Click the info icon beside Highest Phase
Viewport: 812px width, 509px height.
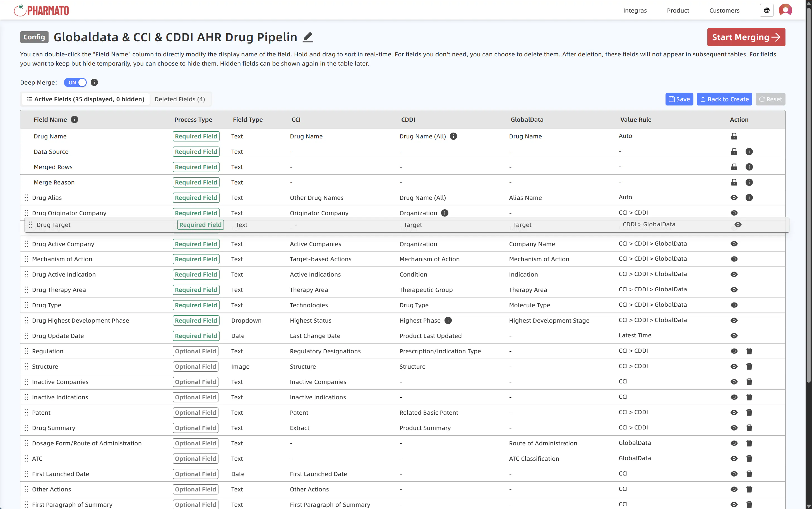[x=448, y=320]
